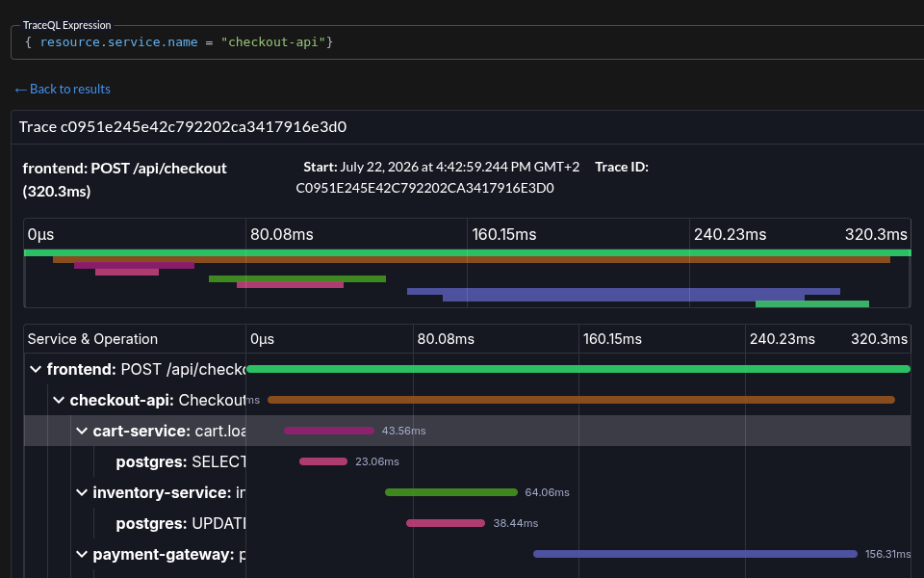Focus the TraceQL Expression query field
This screenshot has height=578, width=924.
pyautogui.click(x=468, y=41)
